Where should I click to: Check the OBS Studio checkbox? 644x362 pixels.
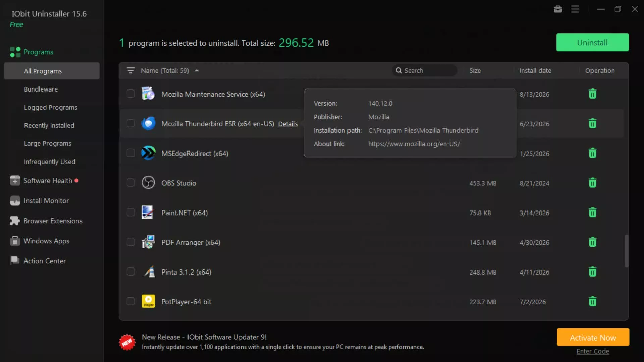click(131, 182)
